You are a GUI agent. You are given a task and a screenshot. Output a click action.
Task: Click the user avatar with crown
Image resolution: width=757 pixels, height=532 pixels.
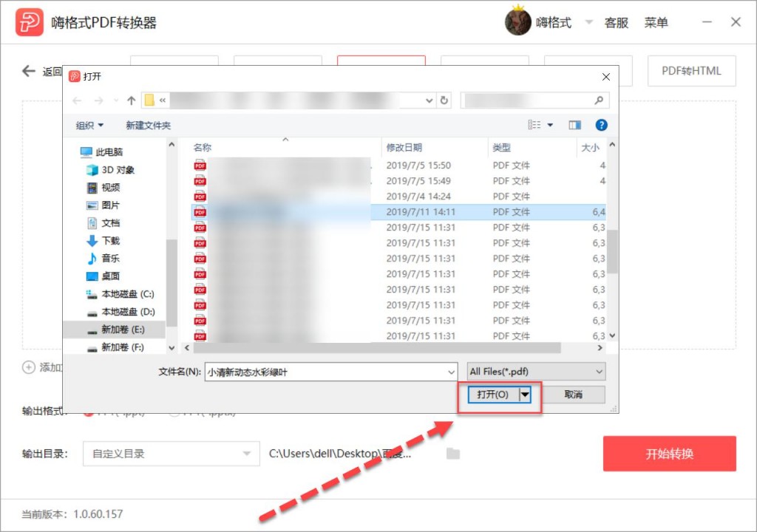[517, 21]
